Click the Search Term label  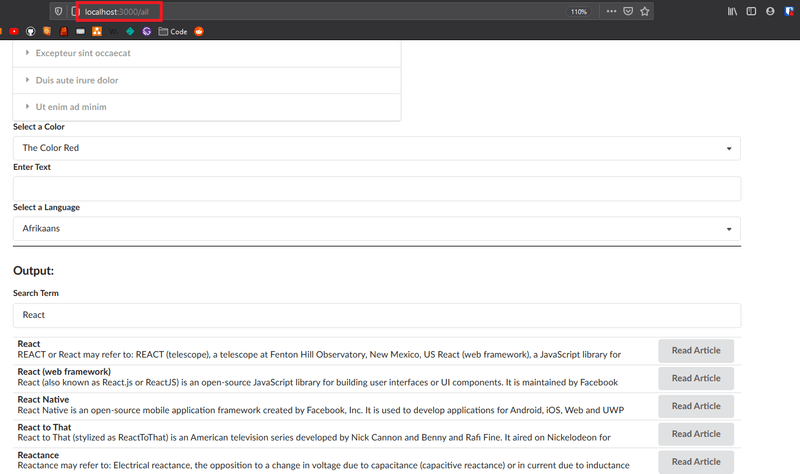click(x=36, y=293)
